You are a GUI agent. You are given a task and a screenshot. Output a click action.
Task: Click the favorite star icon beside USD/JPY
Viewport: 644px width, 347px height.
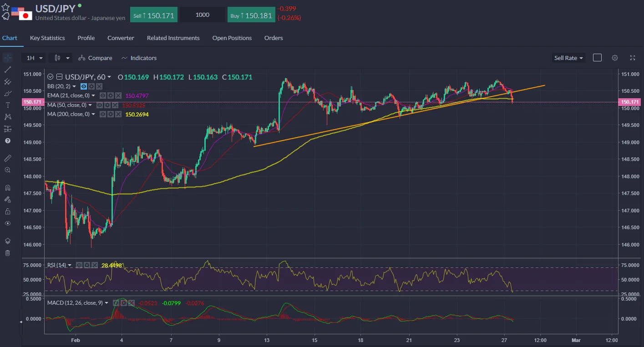click(5, 8)
